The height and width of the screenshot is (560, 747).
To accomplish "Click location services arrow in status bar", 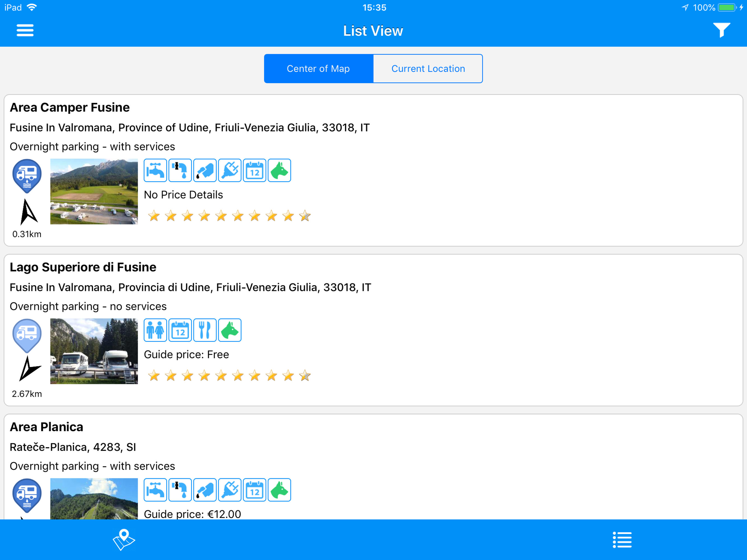I will click(685, 7).
